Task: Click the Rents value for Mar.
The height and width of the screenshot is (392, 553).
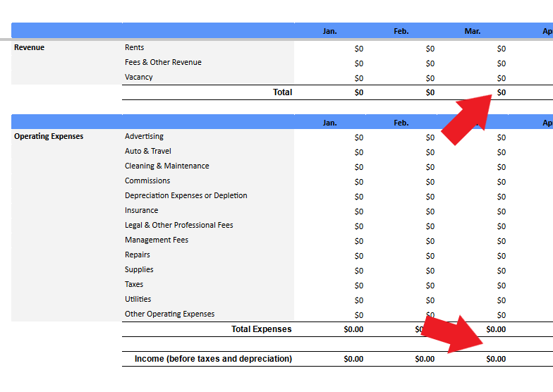Action: pyautogui.click(x=501, y=49)
